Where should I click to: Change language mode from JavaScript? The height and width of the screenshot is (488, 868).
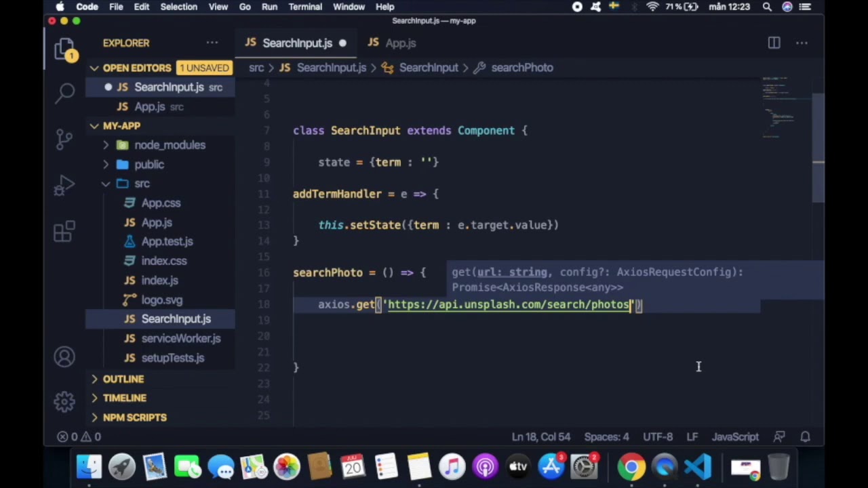pos(735,437)
